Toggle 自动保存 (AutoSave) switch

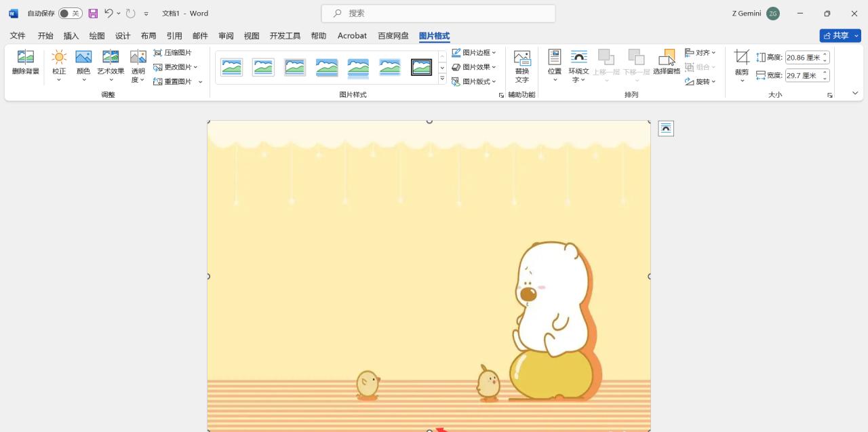click(70, 14)
